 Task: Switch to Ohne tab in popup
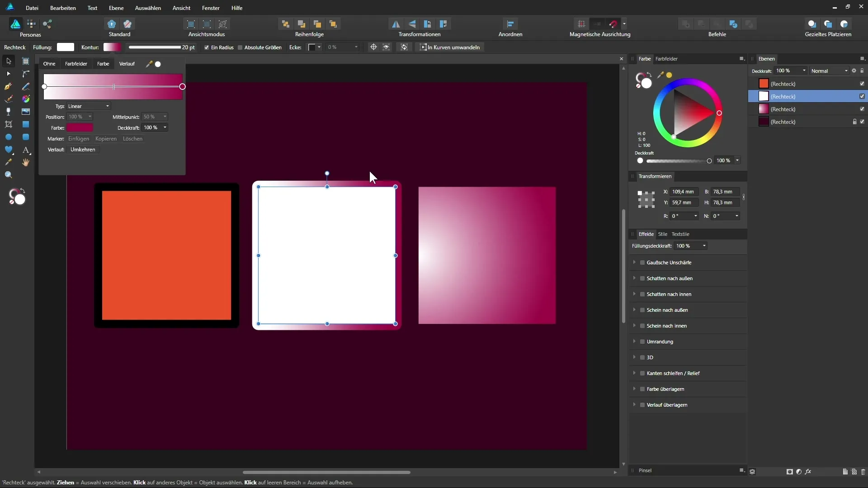pyautogui.click(x=49, y=64)
